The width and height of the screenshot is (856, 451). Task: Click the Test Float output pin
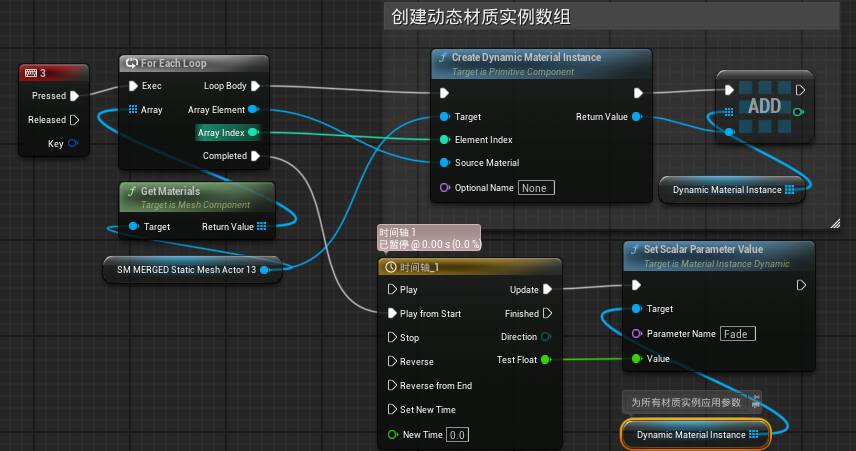[545, 360]
